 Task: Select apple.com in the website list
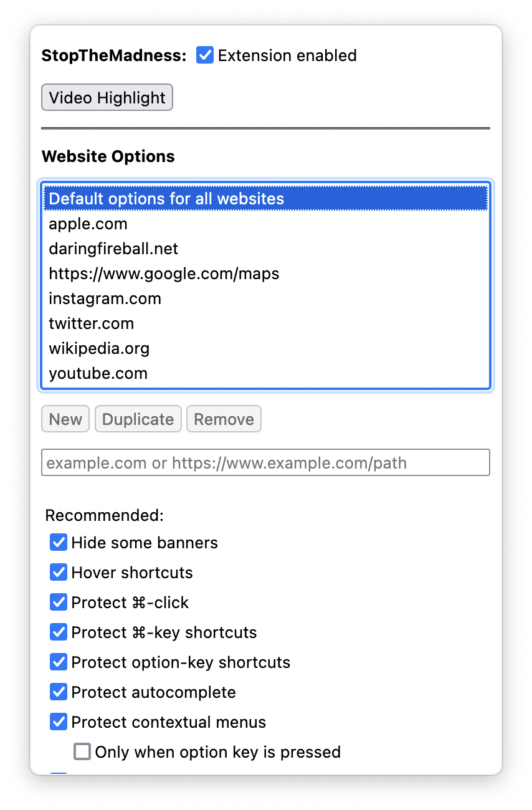pyautogui.click(x=88, y=224)
